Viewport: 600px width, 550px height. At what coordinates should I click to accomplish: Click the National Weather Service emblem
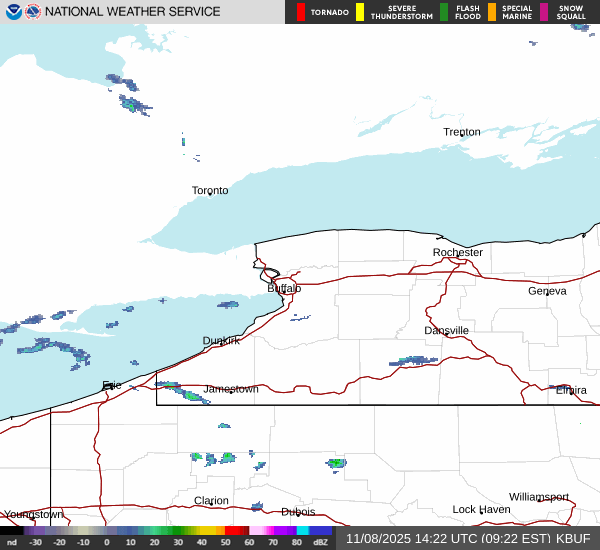pos(34,12)
